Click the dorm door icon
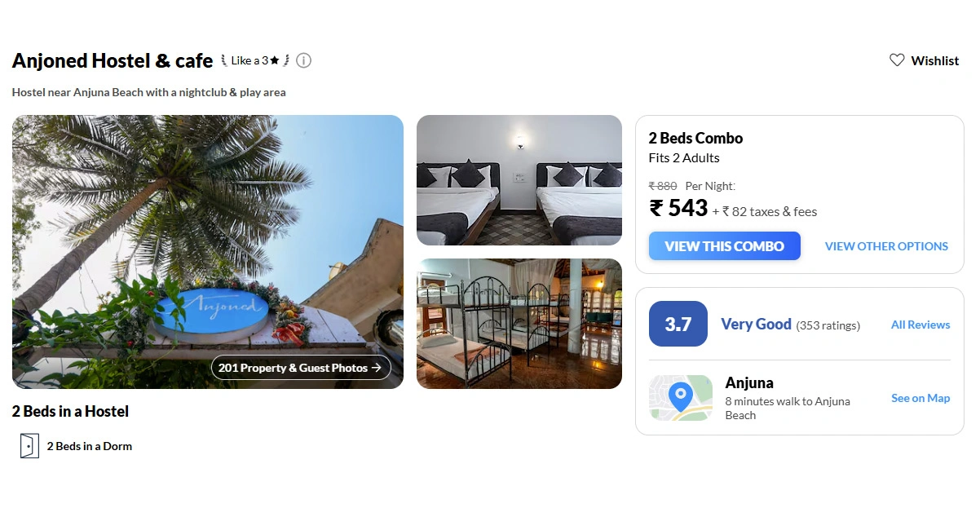The width and height of the screenshot is (980, 517). (x=29, y=446)
